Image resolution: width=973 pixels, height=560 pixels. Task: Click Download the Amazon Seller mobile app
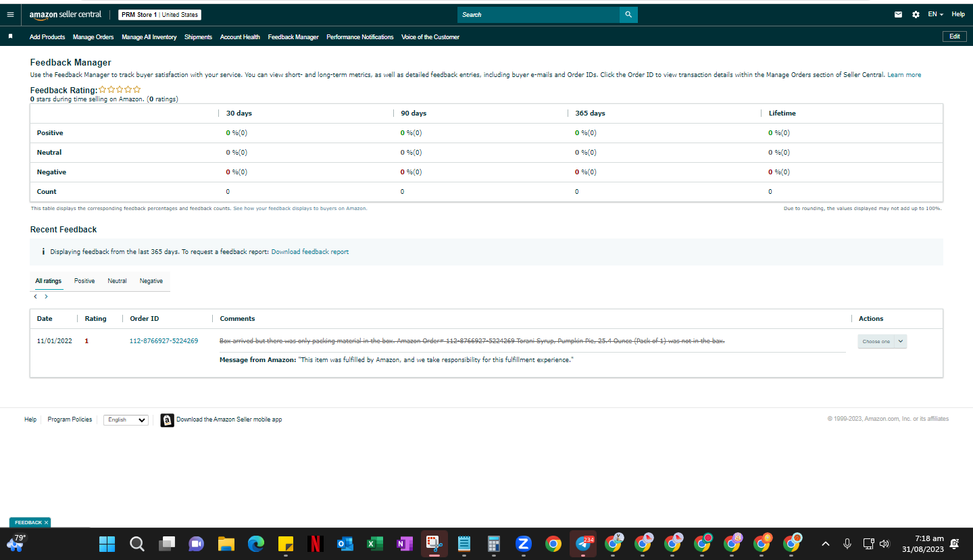point(229,419)
